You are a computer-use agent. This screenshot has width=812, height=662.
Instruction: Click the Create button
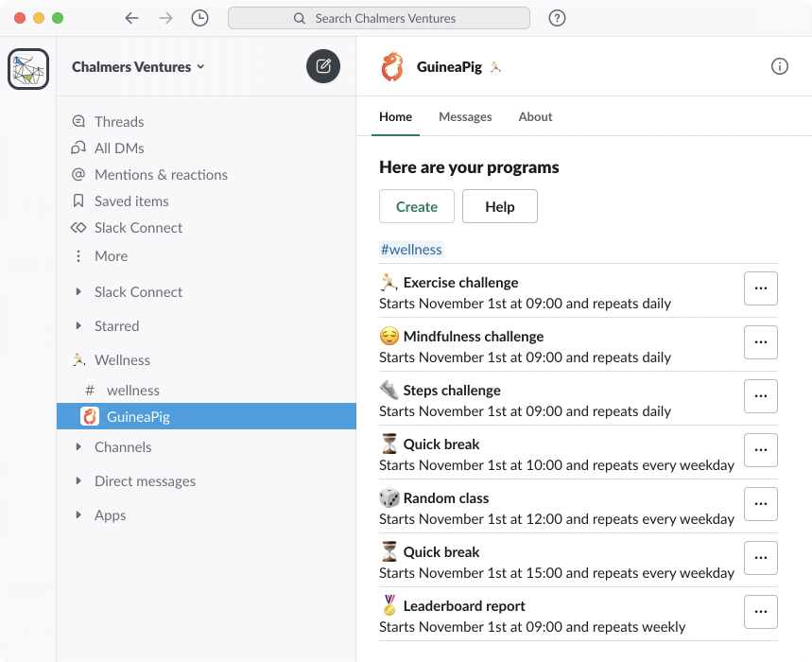[x=417, y=206]
